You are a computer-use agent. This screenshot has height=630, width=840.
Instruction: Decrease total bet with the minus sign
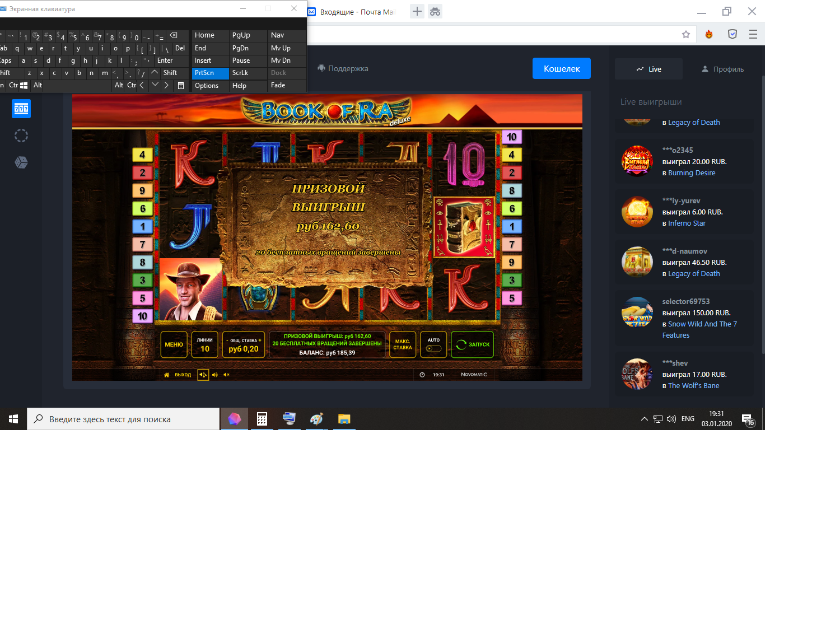tap(227, 340)
